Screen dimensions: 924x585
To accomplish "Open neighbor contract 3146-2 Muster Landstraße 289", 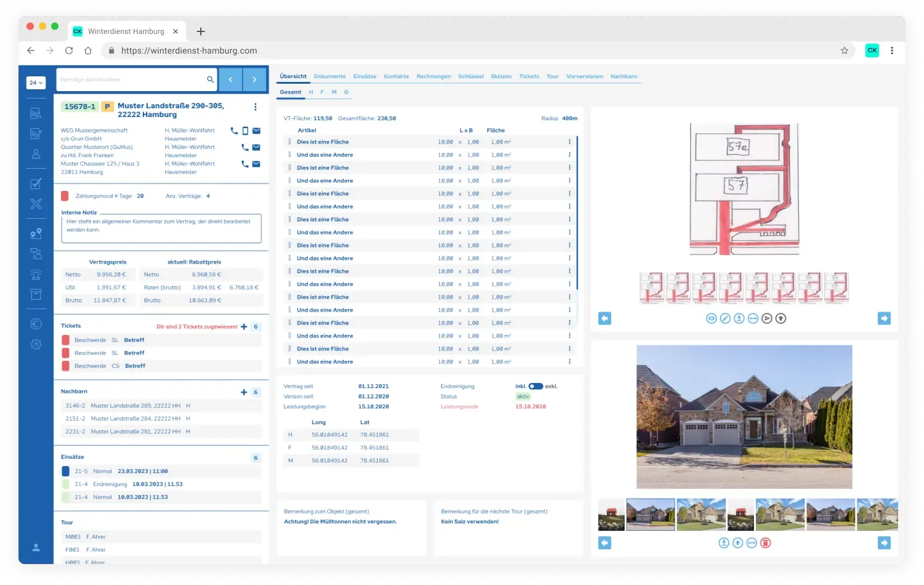I will (x=161, y=406).
